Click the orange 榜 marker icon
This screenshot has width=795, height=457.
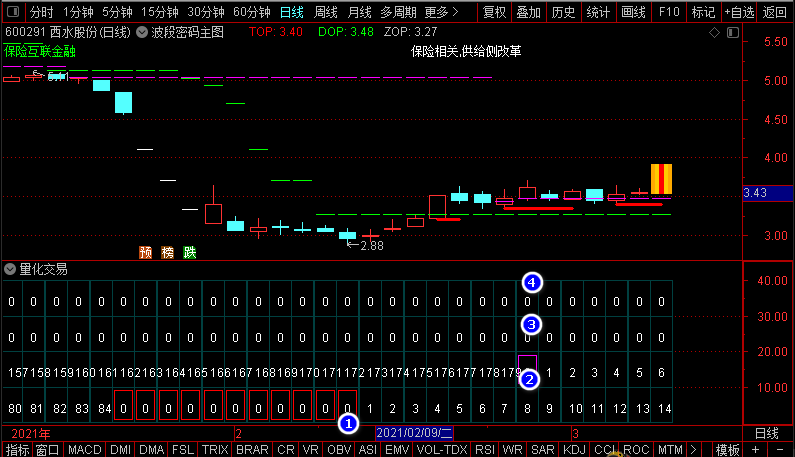[x=167, y=253]
